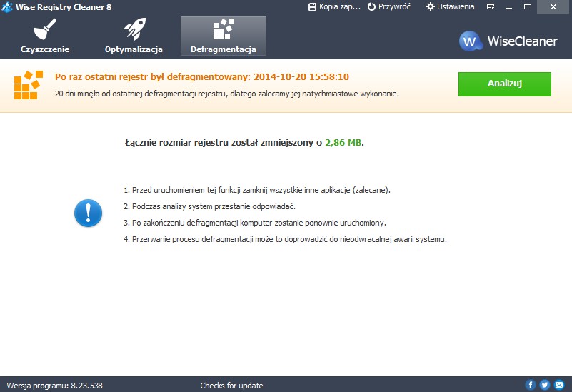Viewport: 572px width, 392px height.
Task: Maximize the application window
Action: click(528, 6)
